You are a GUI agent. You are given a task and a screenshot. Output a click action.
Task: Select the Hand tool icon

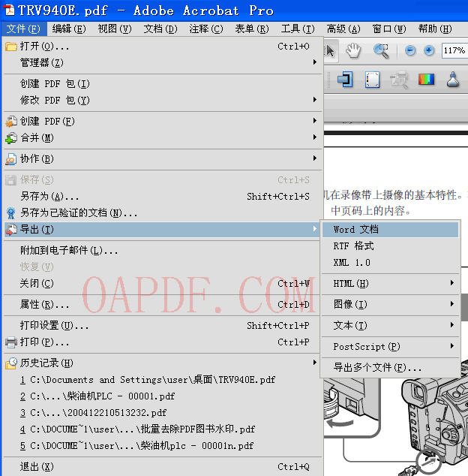354,50
